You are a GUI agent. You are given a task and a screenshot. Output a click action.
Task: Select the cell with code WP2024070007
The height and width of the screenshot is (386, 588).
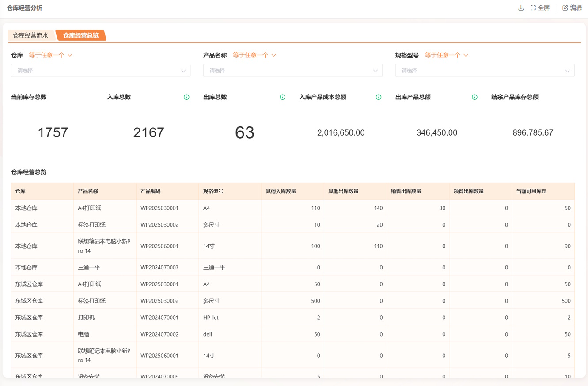click(159, 267)
